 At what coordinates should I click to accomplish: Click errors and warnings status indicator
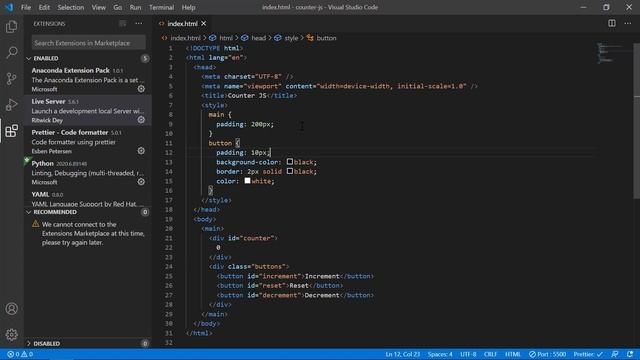click(x=20, y=354)
